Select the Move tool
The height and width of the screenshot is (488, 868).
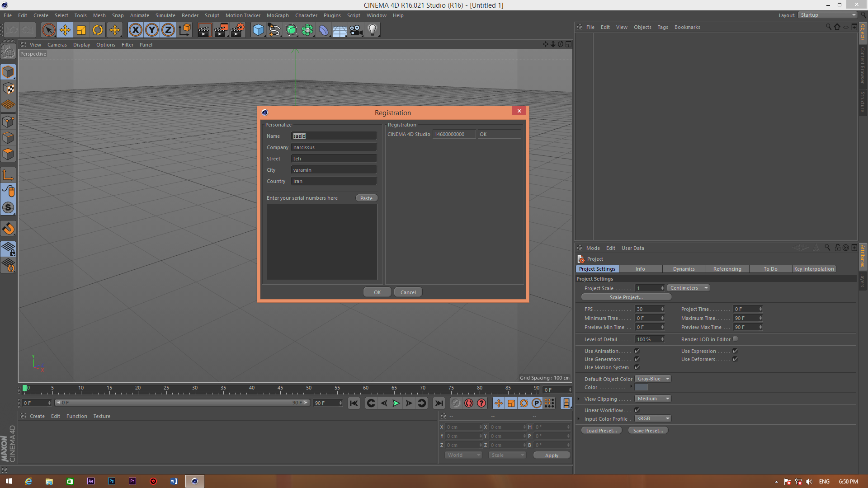65,30
